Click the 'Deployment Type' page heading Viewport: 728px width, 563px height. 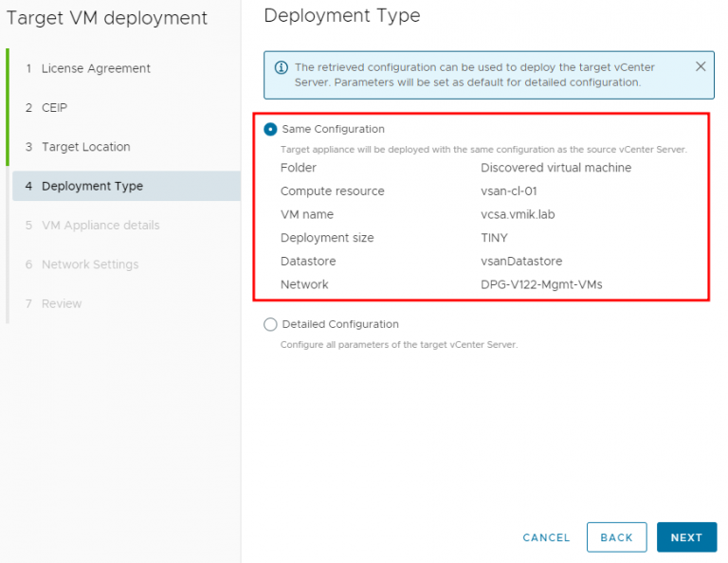341,16
